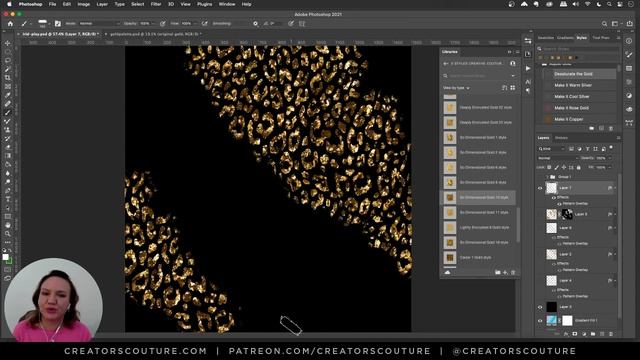Open the Brush Settings panel icon
640x360 pixels.
pos(58,24)
